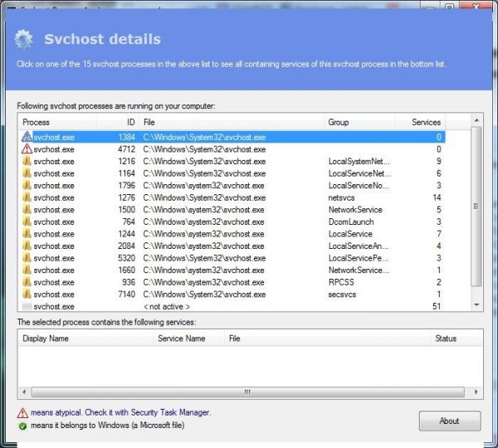Click process list scrollbar up arrow
The width and height of the screenshot is (498, 448).
click(476, 120)
